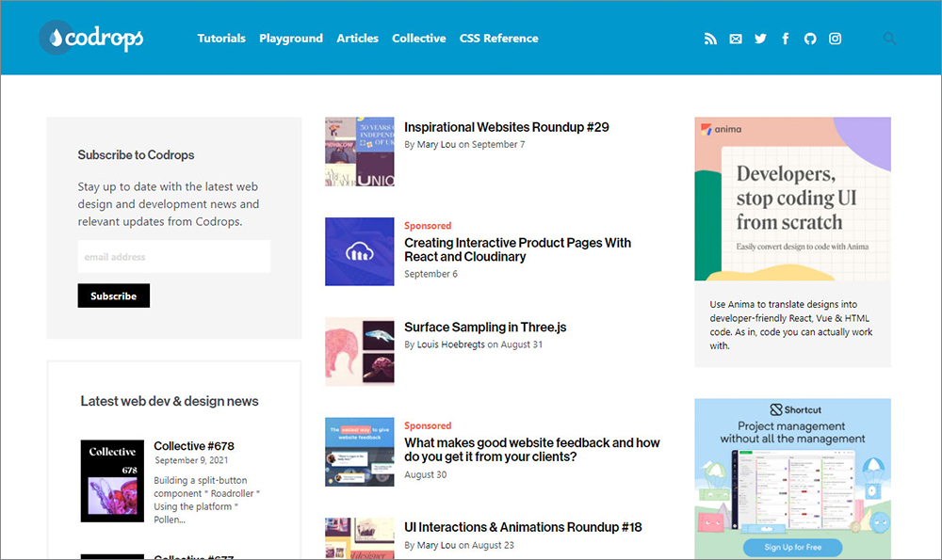Click the Mary Lou author link on September 7
This screenshot has height=560, width=942.
436,145
